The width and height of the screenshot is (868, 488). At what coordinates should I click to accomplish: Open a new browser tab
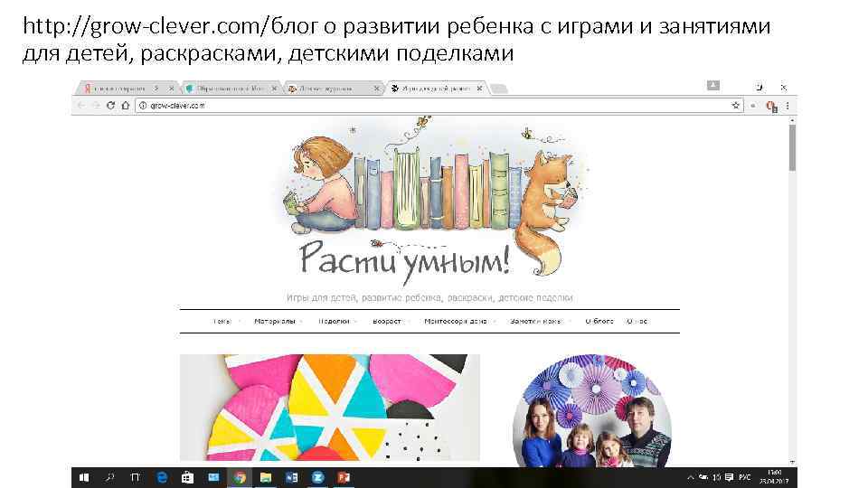click(499, 89)
